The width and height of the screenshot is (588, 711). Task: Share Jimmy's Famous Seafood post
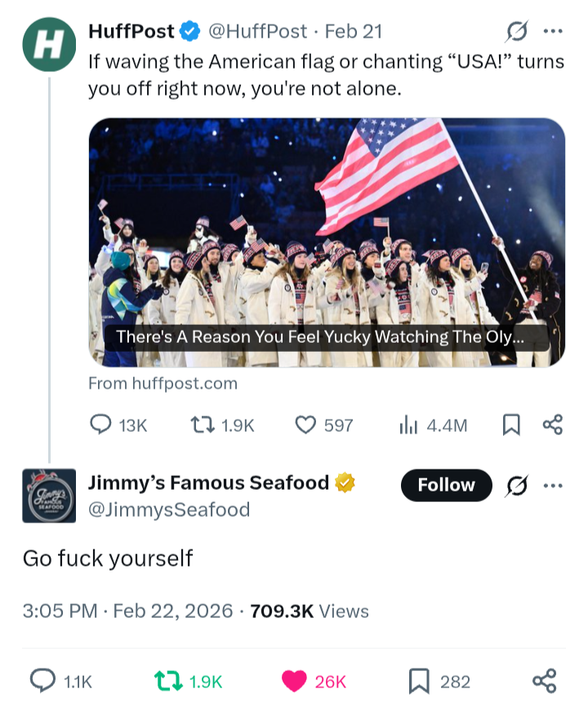pos(544,682)
